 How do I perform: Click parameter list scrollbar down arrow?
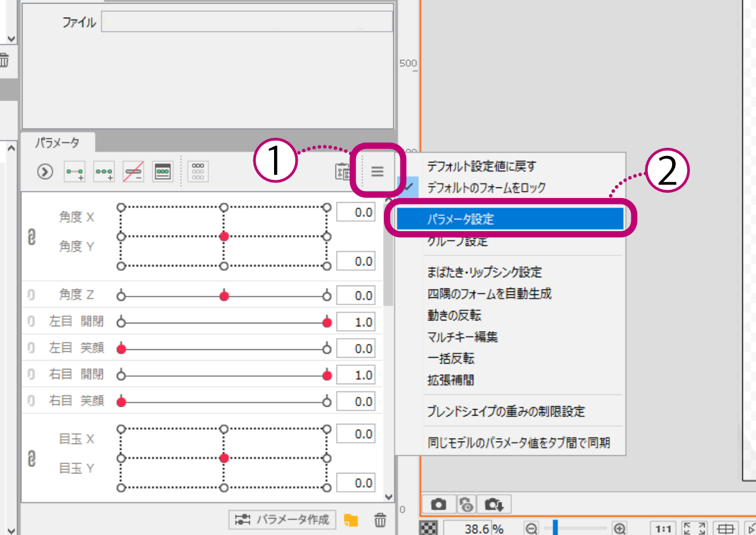click(388, 497)
